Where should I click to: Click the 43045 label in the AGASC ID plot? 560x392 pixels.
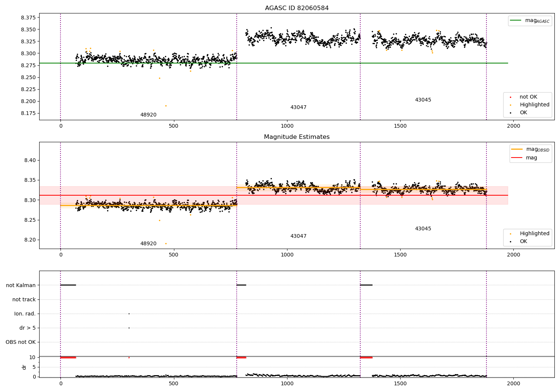423,100
